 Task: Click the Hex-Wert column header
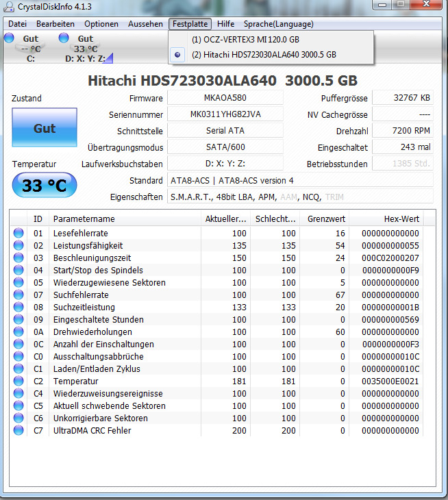point(386,218)
